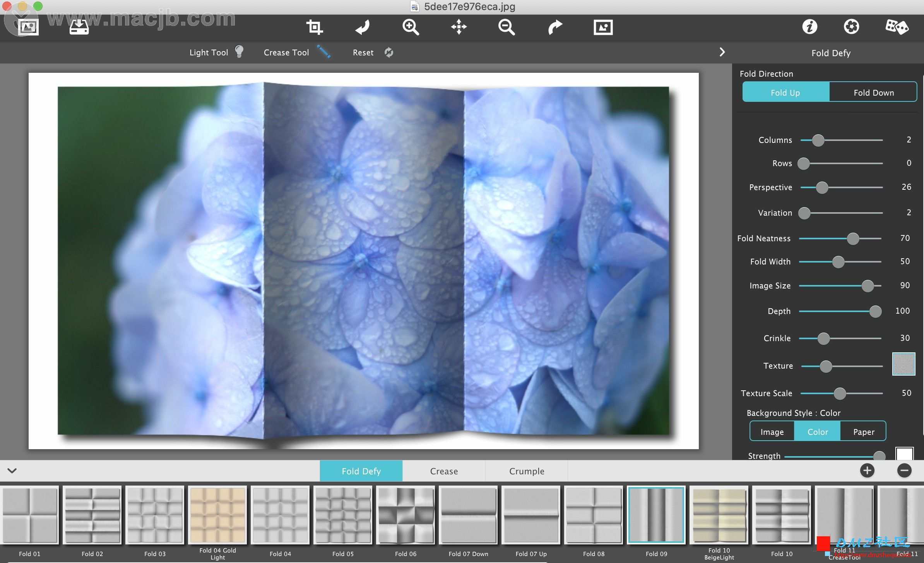
Task: Add a preset with the plus button
Action: [x=867, y=470]
